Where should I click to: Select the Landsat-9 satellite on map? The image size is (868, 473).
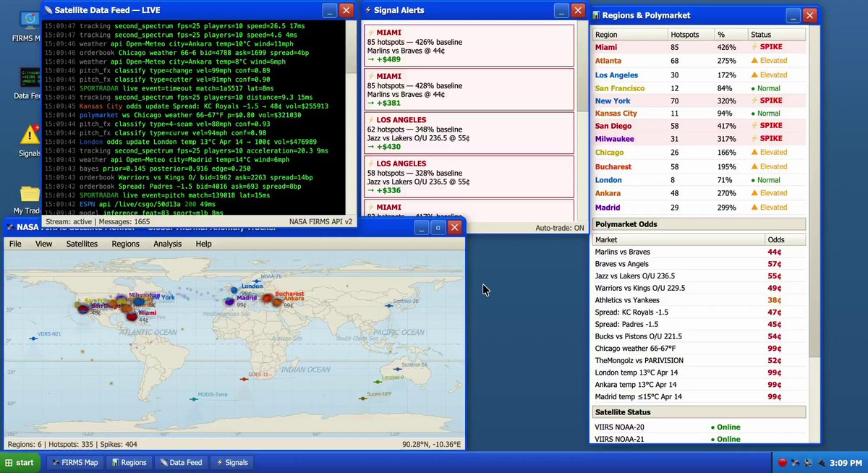(378, 381)
